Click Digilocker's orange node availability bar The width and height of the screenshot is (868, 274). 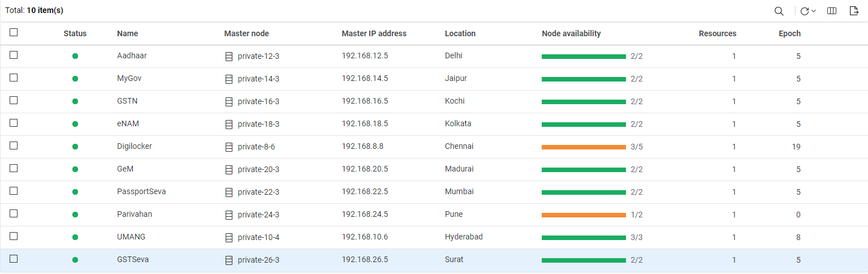pos(584,147)
